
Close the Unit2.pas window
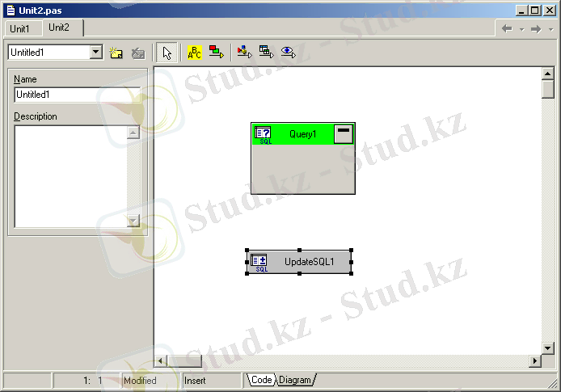(550, 11)
